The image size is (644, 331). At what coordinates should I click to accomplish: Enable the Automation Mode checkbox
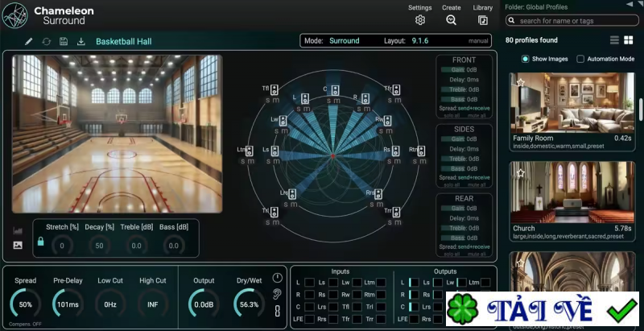(580, 59)
